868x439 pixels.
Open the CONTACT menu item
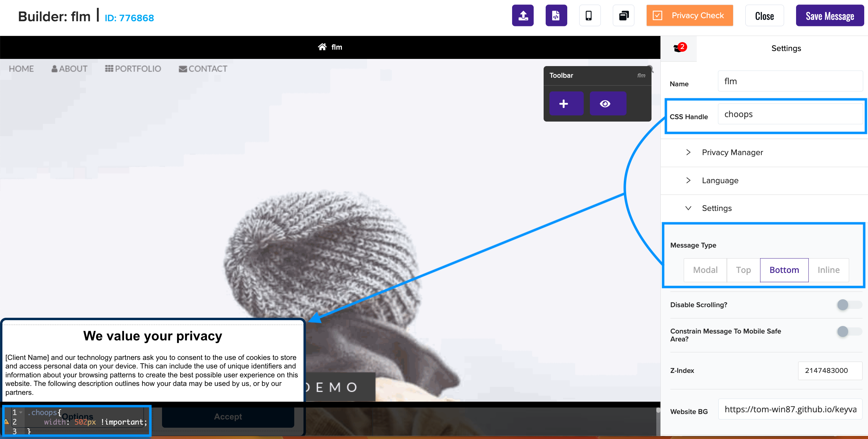203,69
